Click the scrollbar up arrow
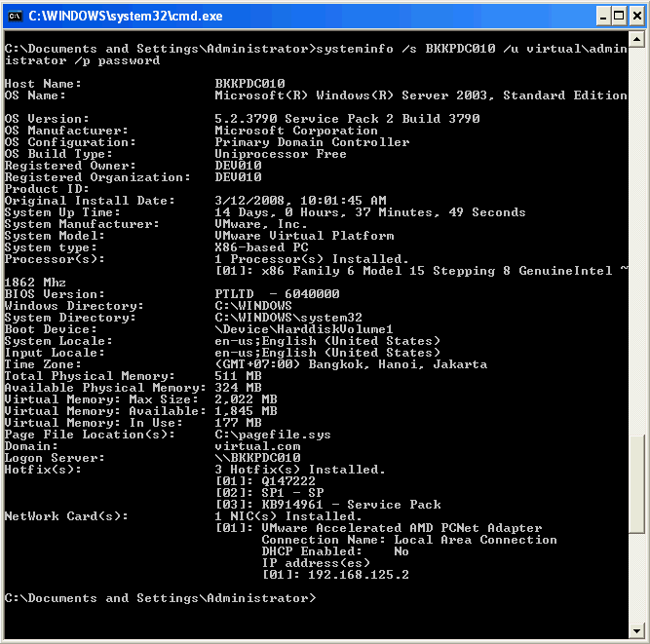Viewport: 650px width, 644px height. coord(636,40)
